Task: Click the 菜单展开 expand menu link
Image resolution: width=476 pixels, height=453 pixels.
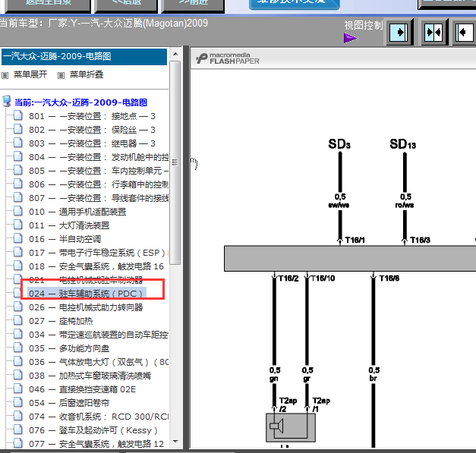Action: 30,74
